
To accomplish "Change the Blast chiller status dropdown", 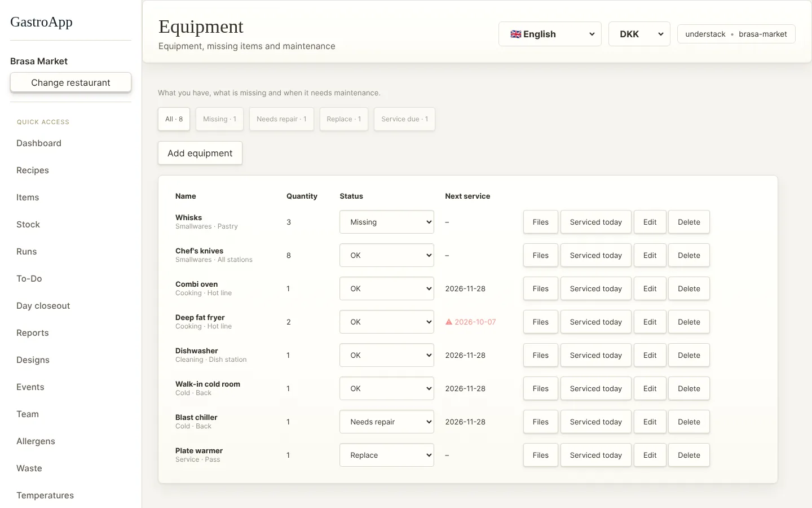I will 387,422.
